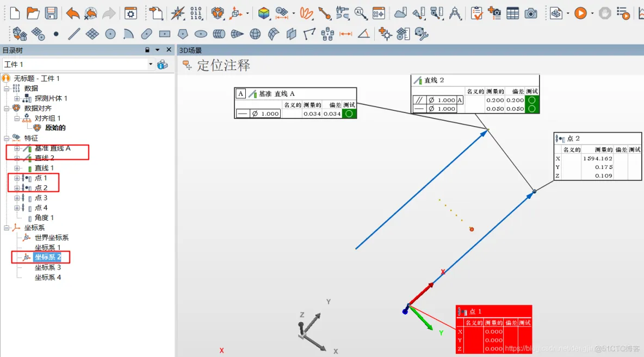Create a polygon feature icon

(x=183, y=34)
